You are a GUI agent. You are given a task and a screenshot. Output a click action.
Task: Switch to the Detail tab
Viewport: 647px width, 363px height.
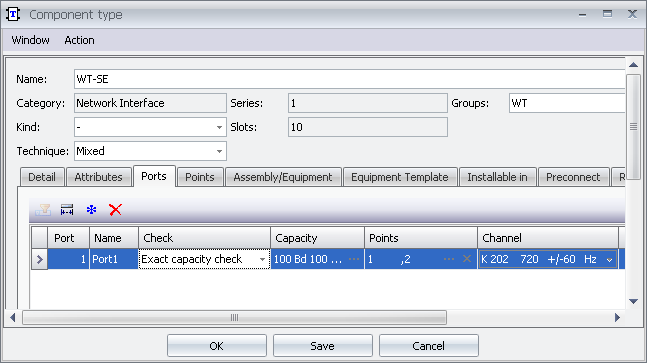pyautogui.click(x=42, y=177)
